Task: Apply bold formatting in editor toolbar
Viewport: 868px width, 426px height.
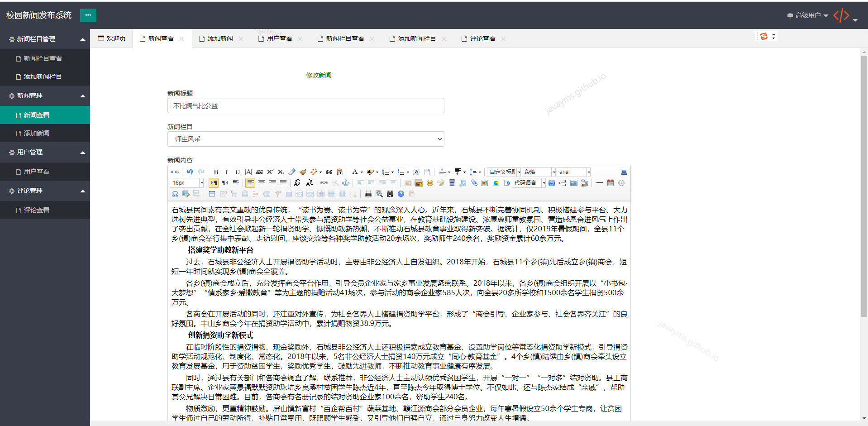Action: click(x=216, y=172)
